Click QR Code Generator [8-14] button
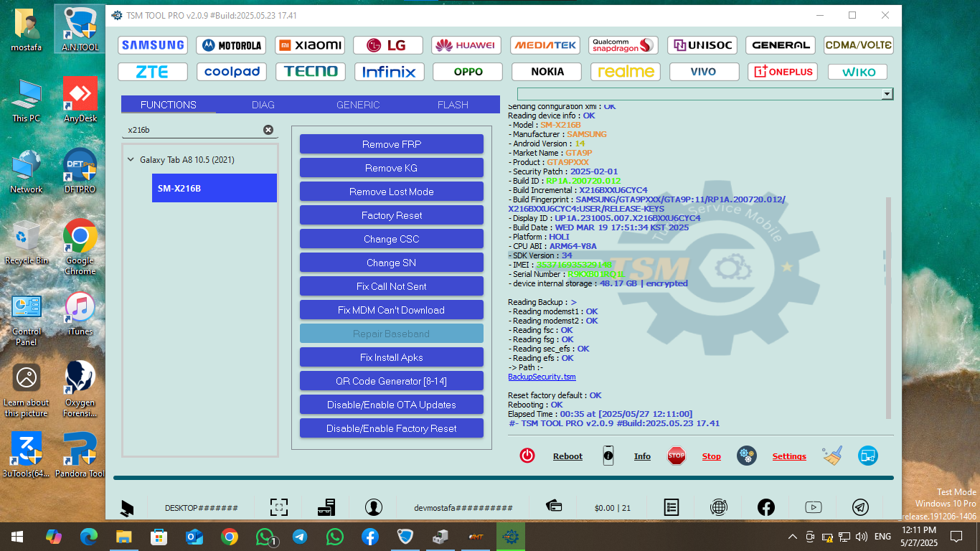The image size is (980, 551). pos(392,381)
